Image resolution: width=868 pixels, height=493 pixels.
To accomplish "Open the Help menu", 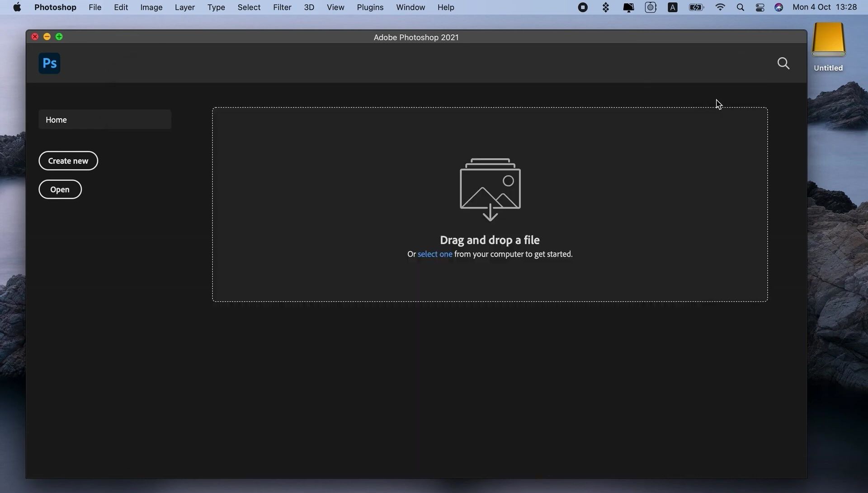I will pos(446,7).
